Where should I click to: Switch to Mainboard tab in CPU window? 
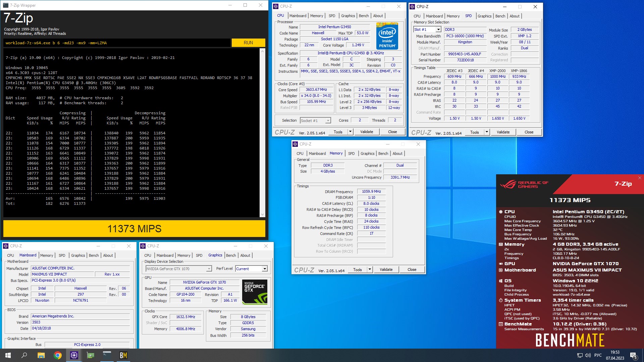(298, 16)
